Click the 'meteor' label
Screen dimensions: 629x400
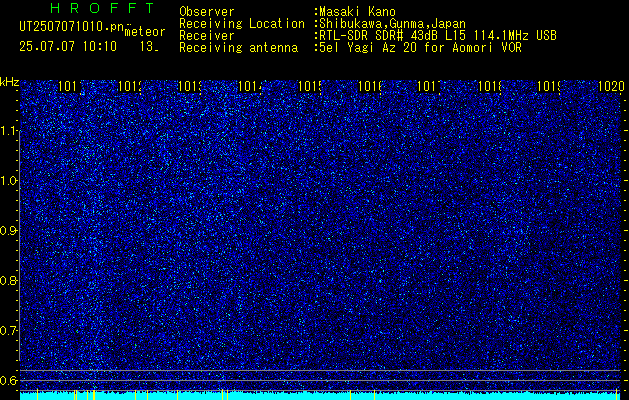145,32
